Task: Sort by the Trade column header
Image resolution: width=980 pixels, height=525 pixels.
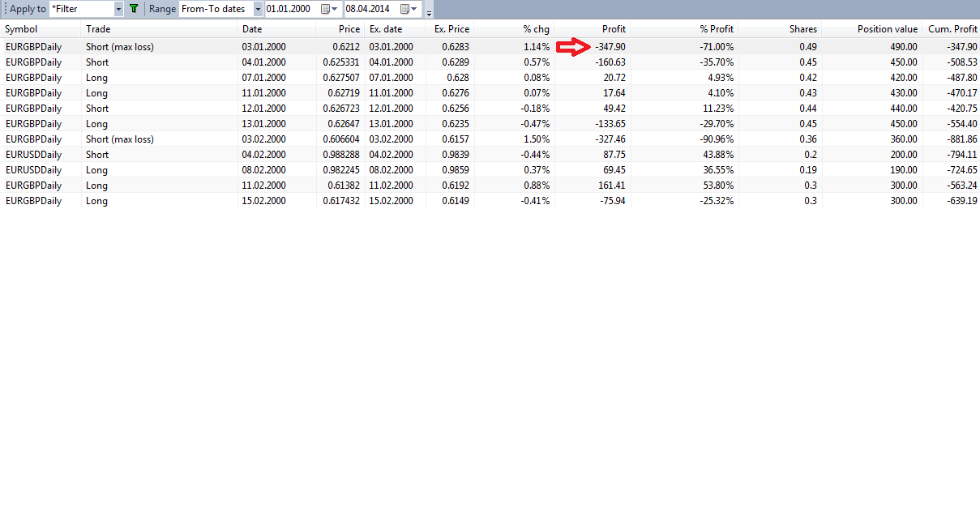Action: tap(160, 29)
